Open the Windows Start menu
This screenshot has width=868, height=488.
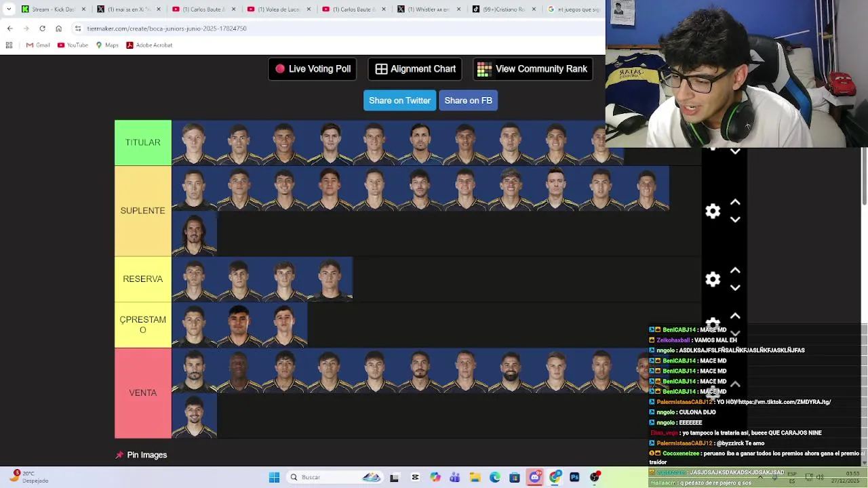[x=274, y=477]
